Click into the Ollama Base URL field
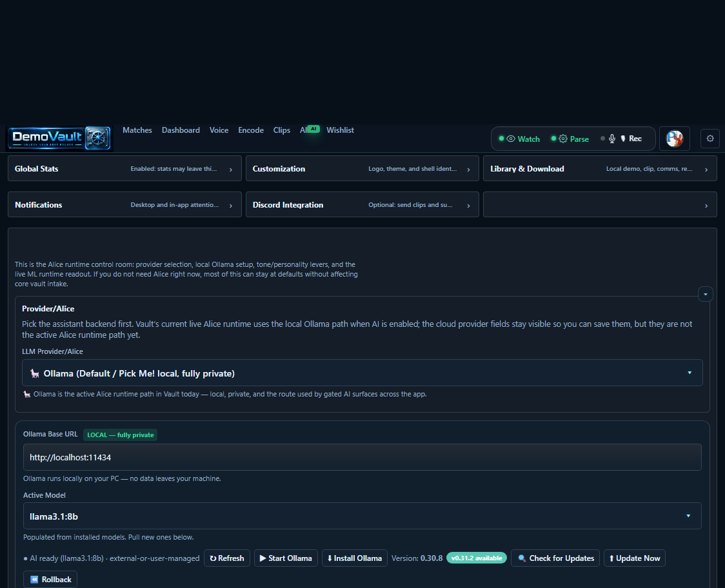Image resolution: width=725 pixels, height=588 pixels. click(362, 457)
